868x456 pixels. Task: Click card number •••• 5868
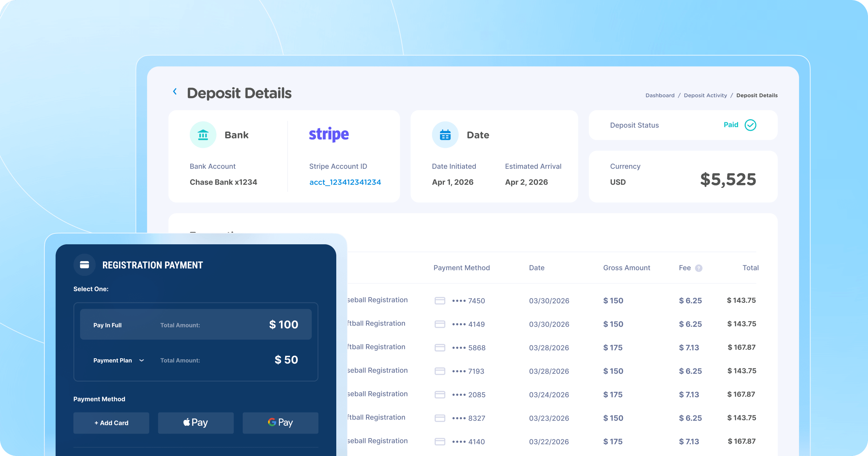(469, 348)
